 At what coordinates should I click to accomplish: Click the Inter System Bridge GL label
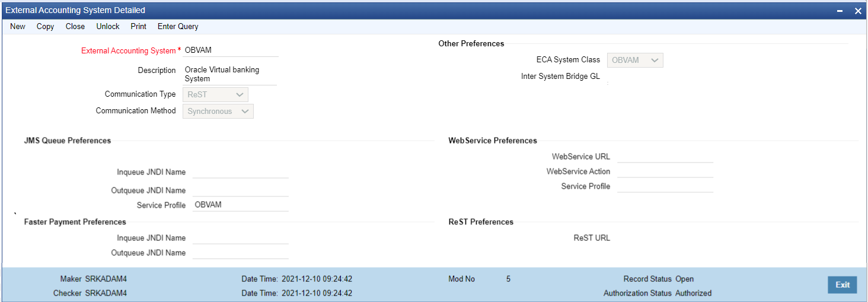(560, 77)
